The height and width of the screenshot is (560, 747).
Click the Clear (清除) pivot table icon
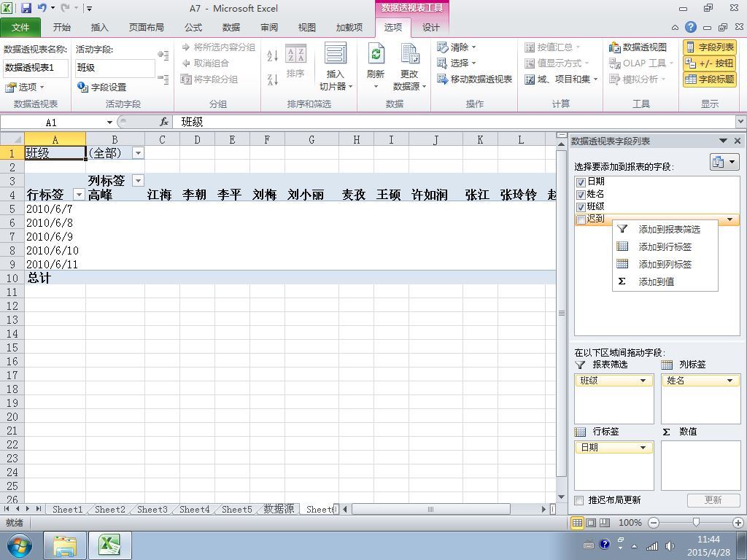point(442,47)
